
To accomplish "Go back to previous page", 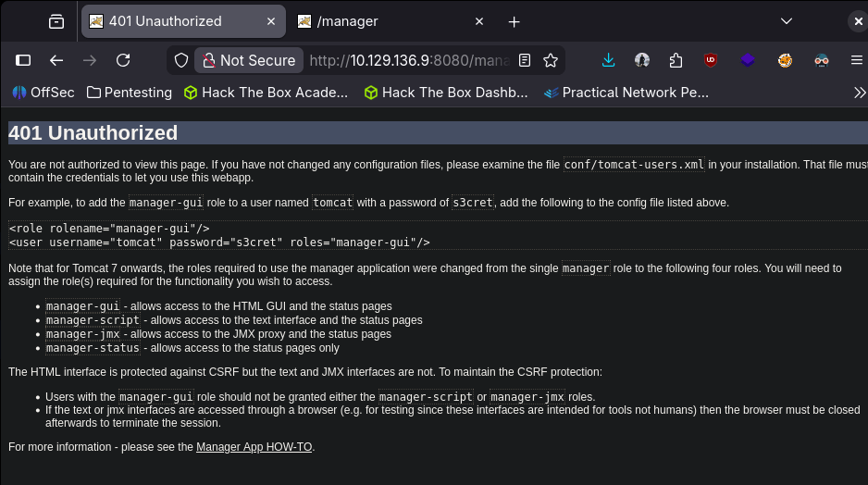I will tap(56, 60).
